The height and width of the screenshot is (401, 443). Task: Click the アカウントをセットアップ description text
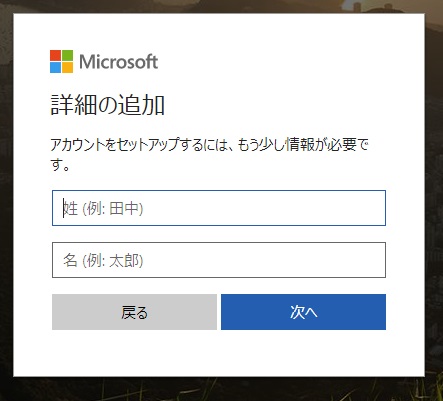coord(209,154)
